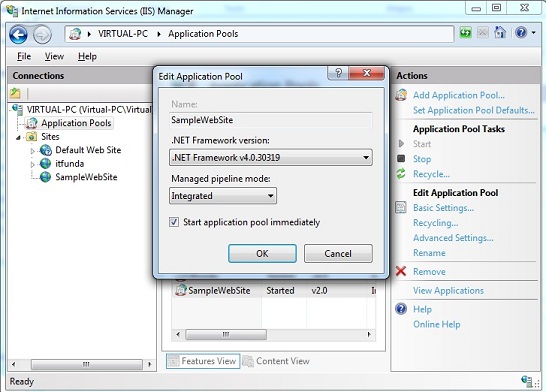Click the Application Pools tree icon
This screenshot has width=546, height=392.
coord(32,123)
